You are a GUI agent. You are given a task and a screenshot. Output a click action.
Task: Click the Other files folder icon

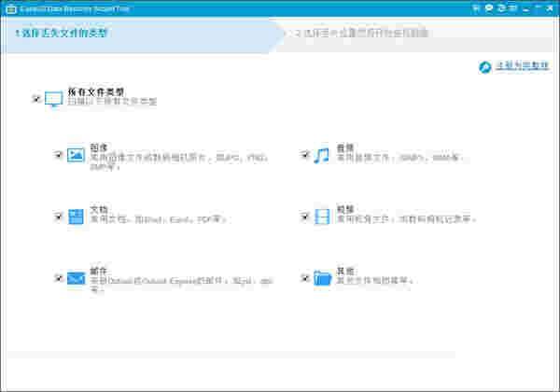tap(323, 278)
